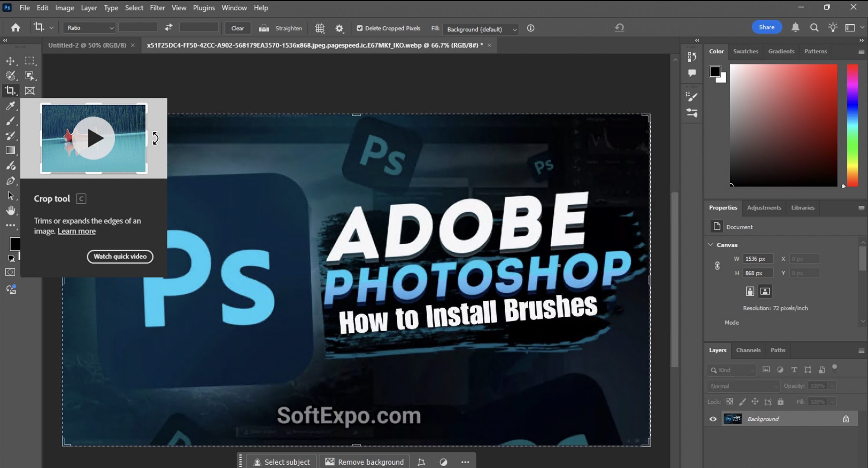Click the Learn more link

77,231
